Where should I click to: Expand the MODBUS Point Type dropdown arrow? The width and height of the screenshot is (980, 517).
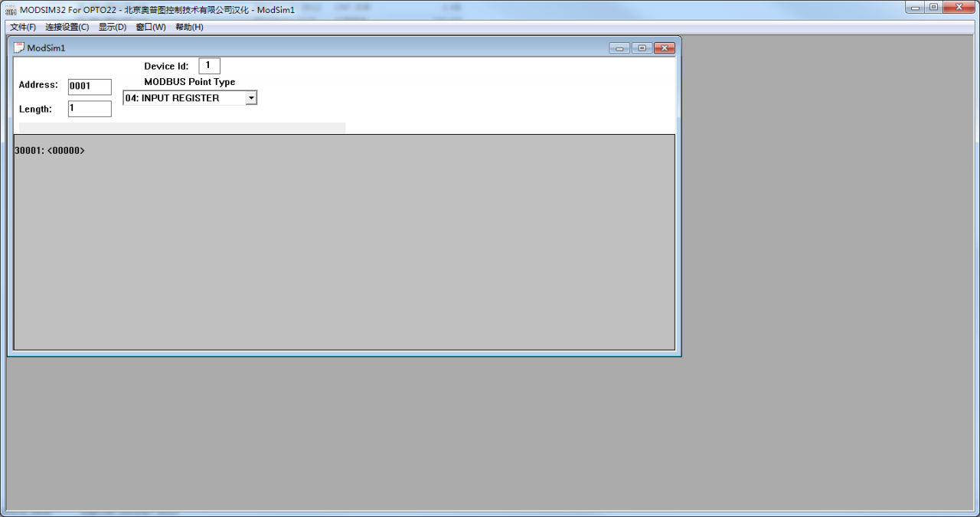[x=251, y=98]
